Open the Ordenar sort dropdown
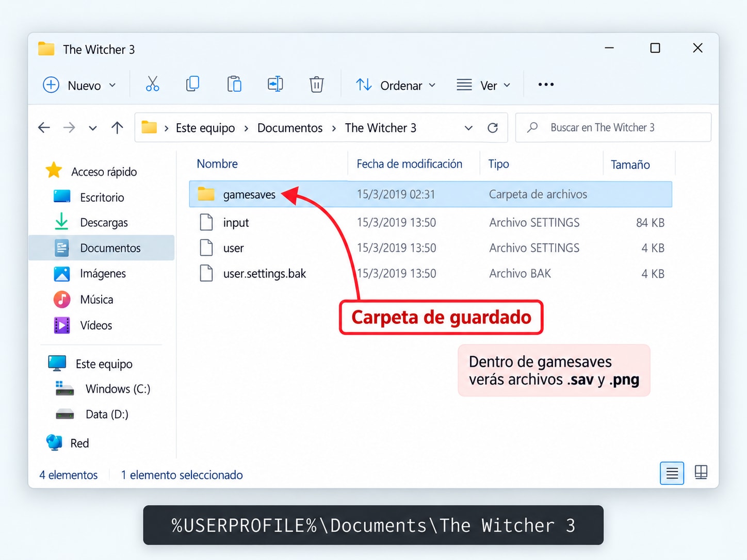Screen dimensions: 747x560 pyautogui.click(x=396, y=85)
